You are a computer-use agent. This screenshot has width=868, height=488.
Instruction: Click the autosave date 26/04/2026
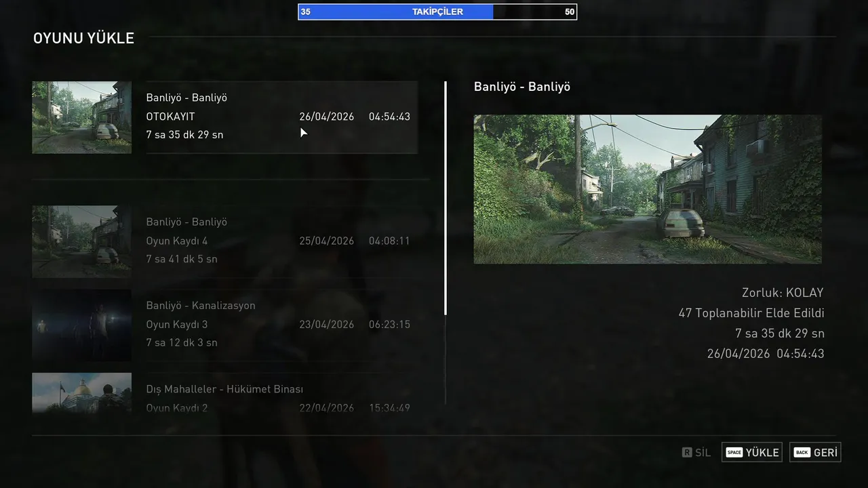(327, 117)
